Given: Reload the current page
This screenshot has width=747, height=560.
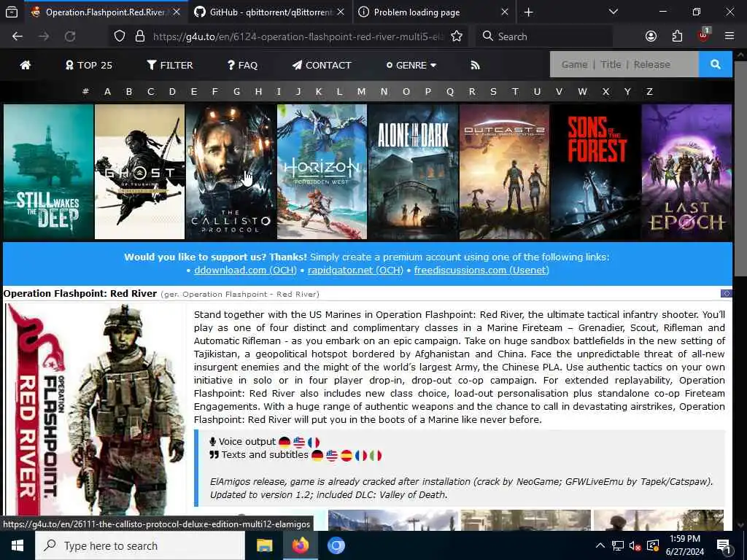Looking at the screenshot, I should (70, 36).
